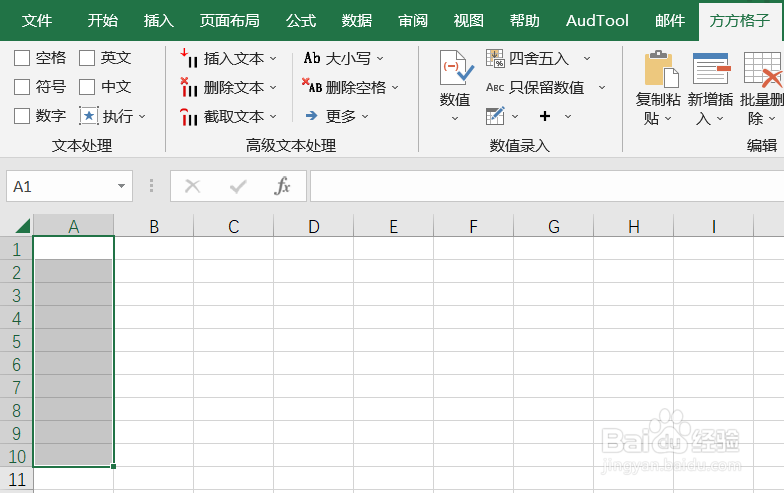Select column A header

[74, 226]
